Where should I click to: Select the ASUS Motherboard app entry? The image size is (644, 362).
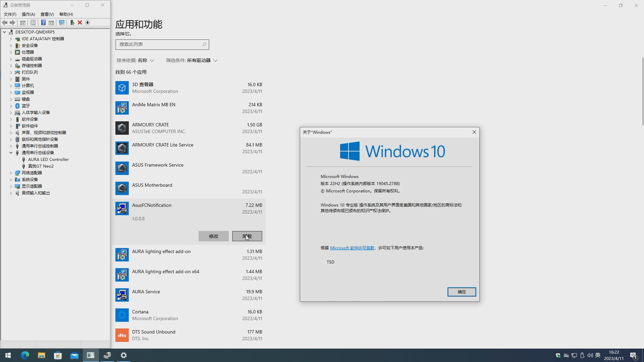click(189, 188)
